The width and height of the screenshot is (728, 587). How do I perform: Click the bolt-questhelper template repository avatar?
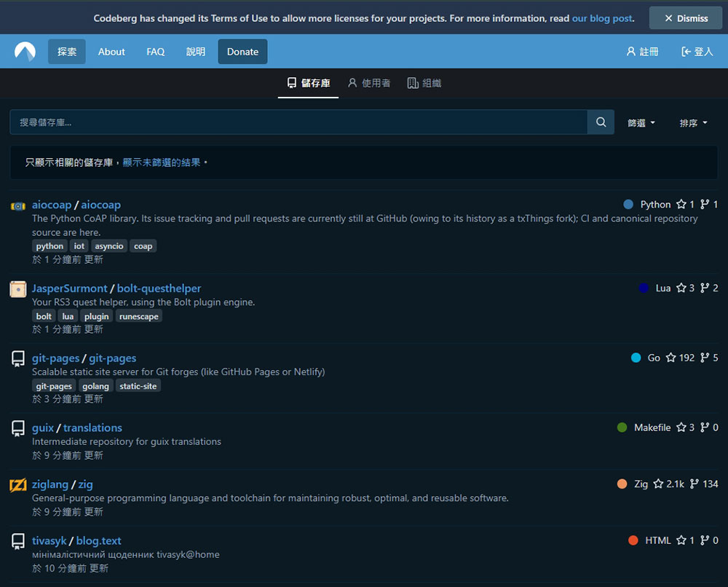[x=17, y=289]
